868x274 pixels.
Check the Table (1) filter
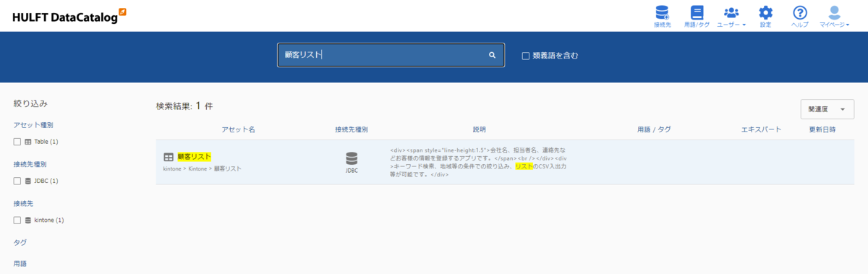coord(17,142)
